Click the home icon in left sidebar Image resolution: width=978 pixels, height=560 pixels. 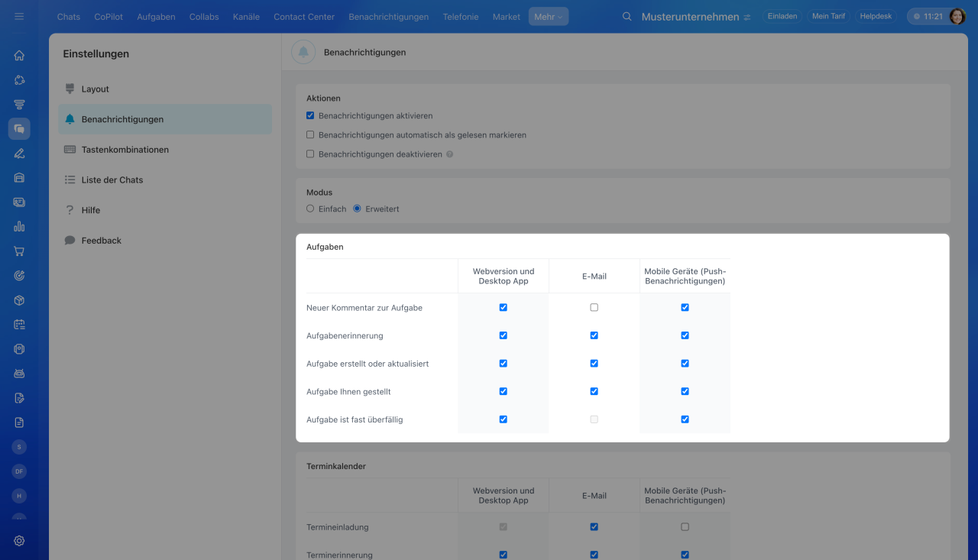19,55
